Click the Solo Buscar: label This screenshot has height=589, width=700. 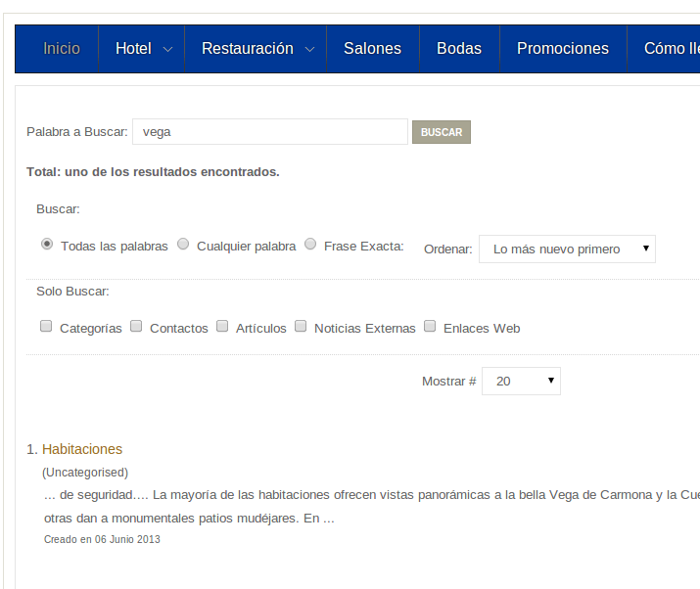pyautogui.click(x=72, y=292)
